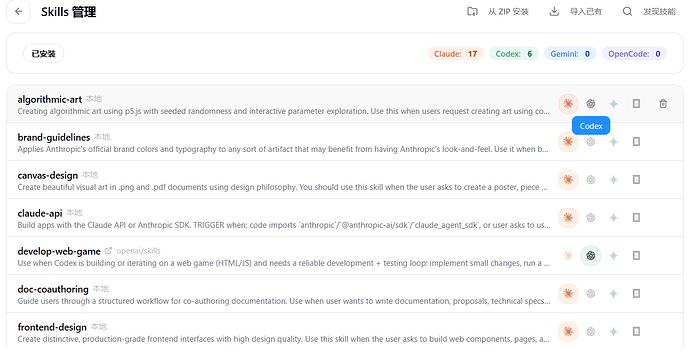Click the OpenCode: 0 count badge
Viewport: 690px width, 360px height.
coord(634,54)
